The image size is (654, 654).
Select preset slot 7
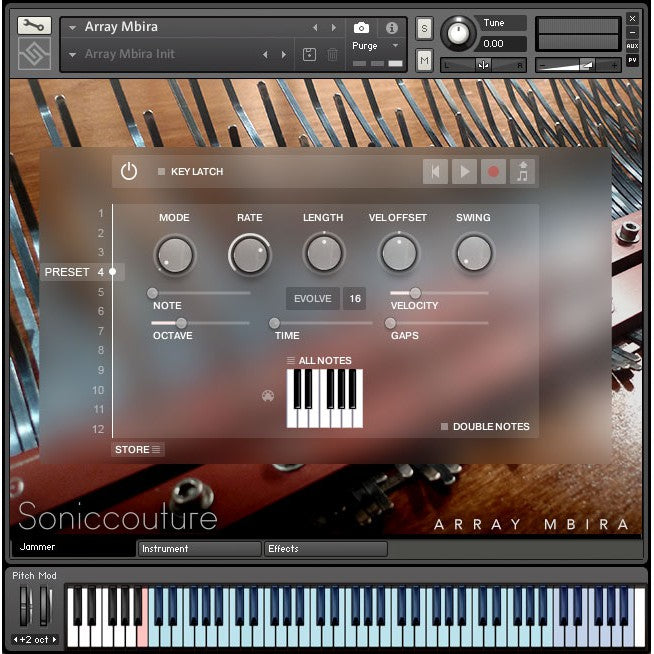click(101, 331)
